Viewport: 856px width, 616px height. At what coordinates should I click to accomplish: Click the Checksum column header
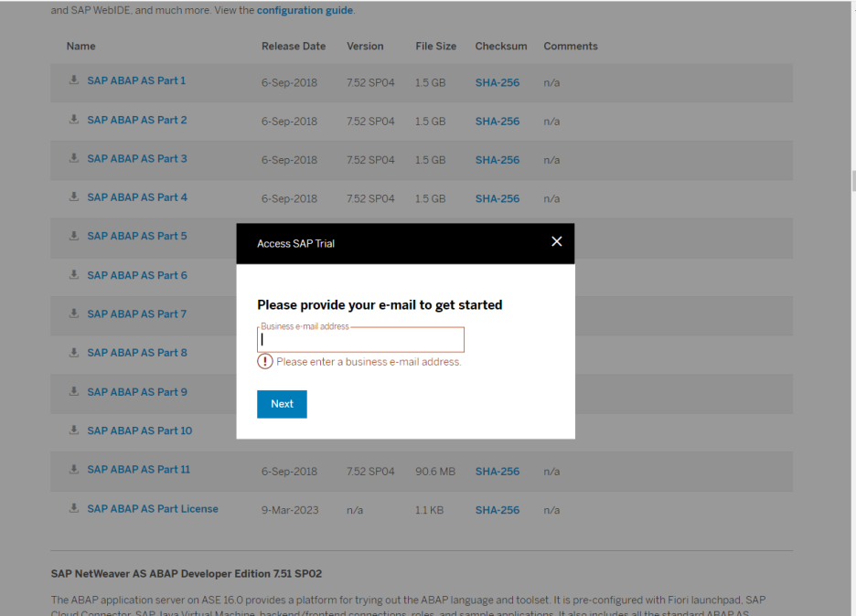point(501,47)
